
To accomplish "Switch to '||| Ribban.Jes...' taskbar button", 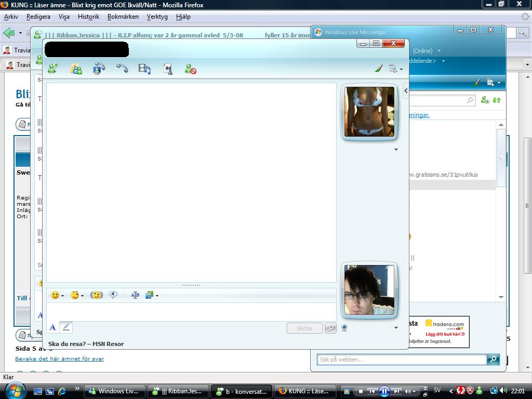I will tap(178, 391).
